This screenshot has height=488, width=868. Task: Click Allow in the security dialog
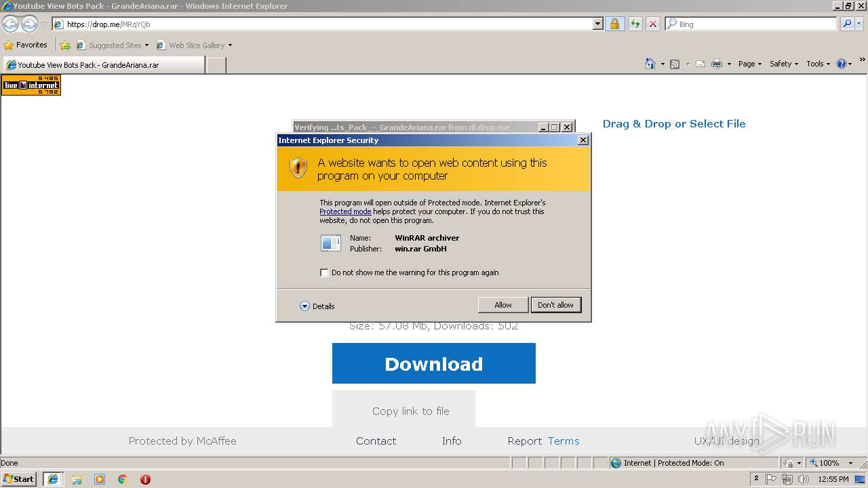503,305
